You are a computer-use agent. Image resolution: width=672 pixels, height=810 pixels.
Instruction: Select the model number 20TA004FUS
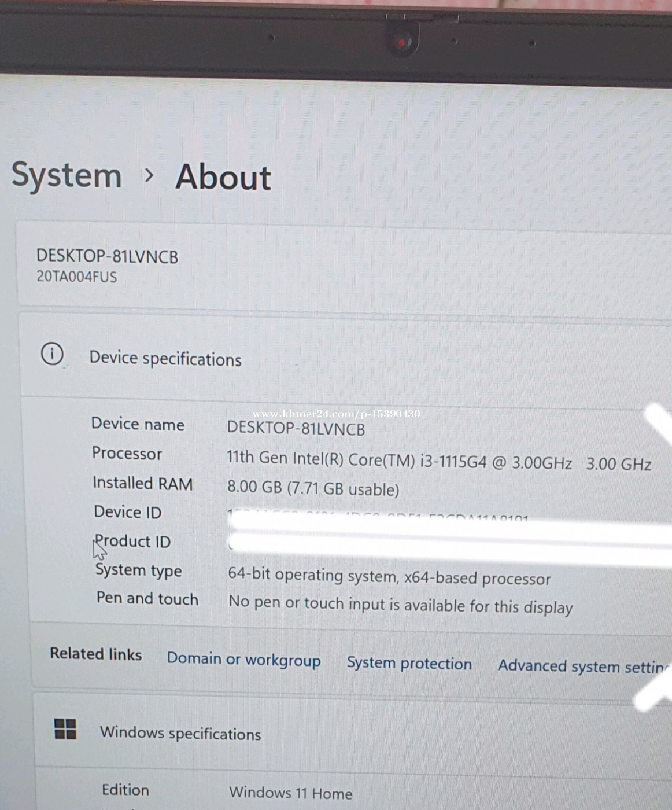click(x=77, y=277)
